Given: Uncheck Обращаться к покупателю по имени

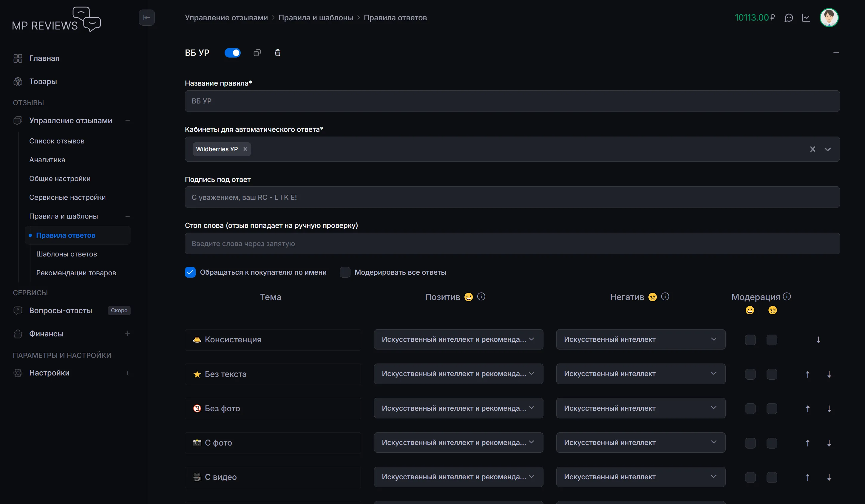Looking at the screenshot, I should 190,272.
